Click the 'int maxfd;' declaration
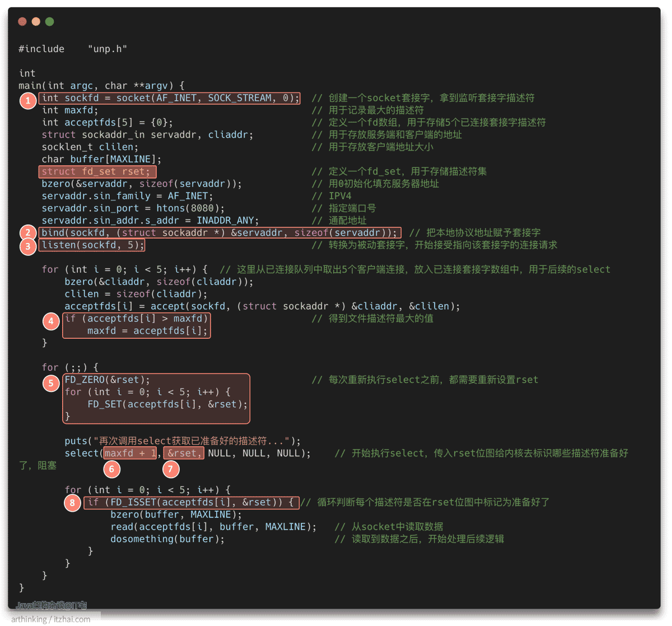This screenshot has height=626, width=672. click(x=70, y=110)
